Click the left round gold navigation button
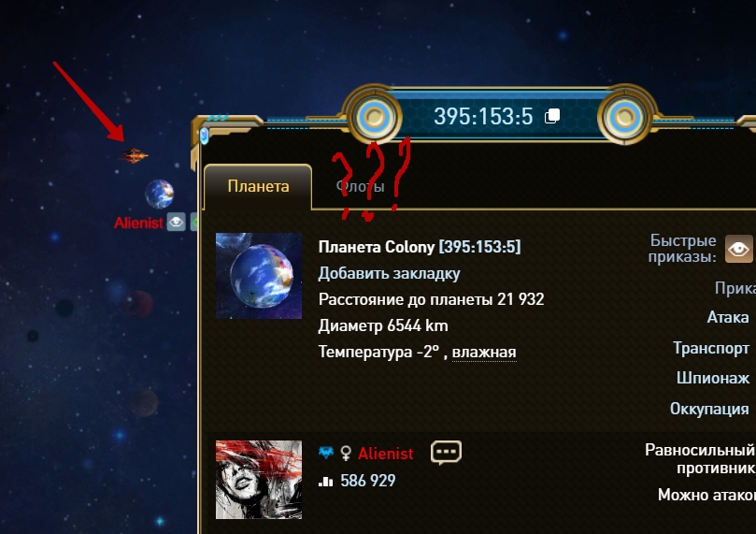This screenshot has width=756, height=534. click(374, 116)
